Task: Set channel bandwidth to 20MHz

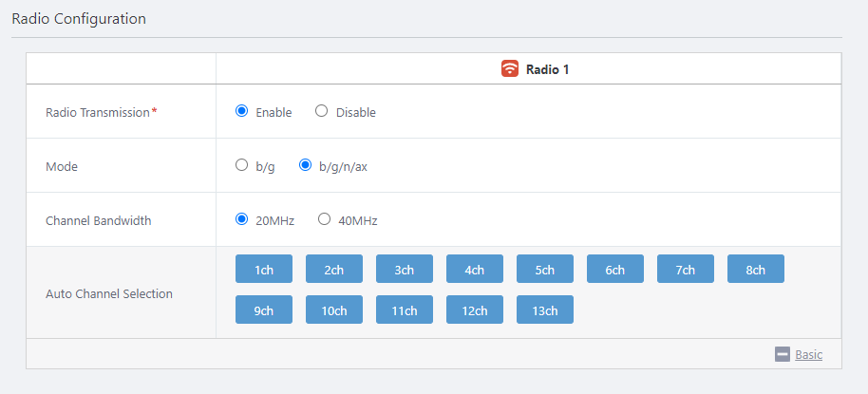Action: [241, 219]
